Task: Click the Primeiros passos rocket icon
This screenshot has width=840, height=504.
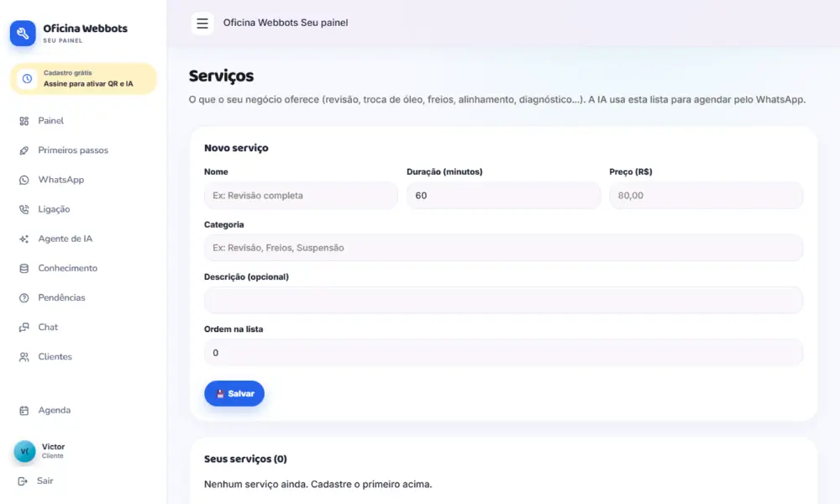Action: [x=24, y=150]
